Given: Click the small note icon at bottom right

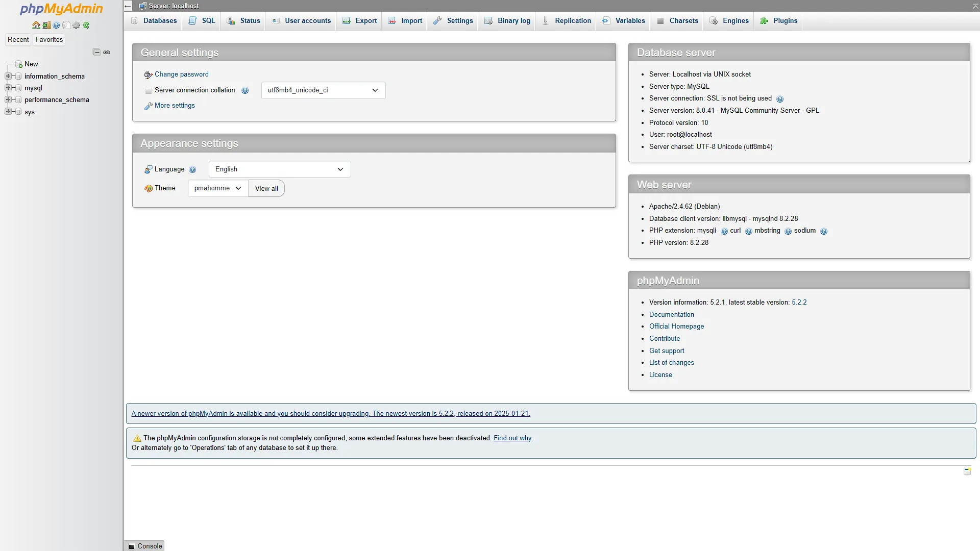Looking at the screenshot, I should pyautogui.click(x=967, y=471).
